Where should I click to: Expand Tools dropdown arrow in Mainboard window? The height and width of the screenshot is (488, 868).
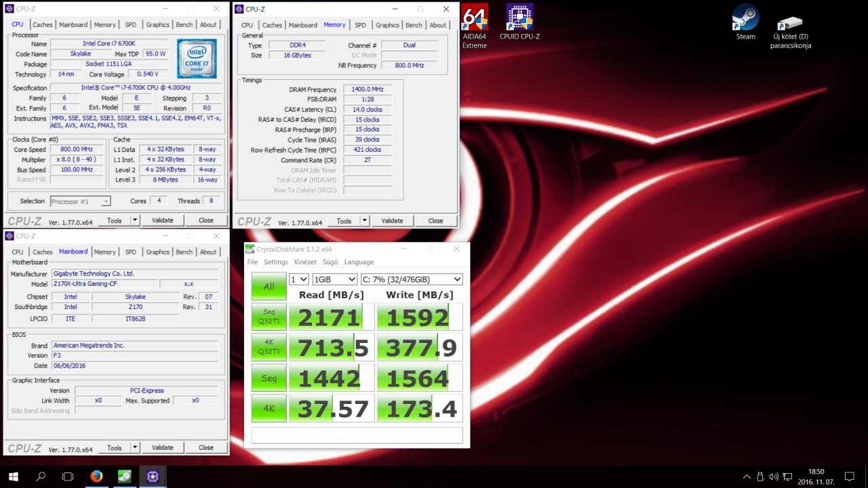pyautogui.click(x=134, y=447)
